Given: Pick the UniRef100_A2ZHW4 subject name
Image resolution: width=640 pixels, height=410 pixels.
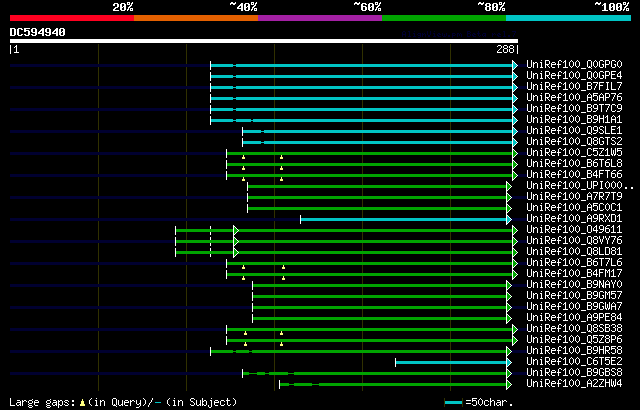Looking at the screenshot, I should pos(574,384).
